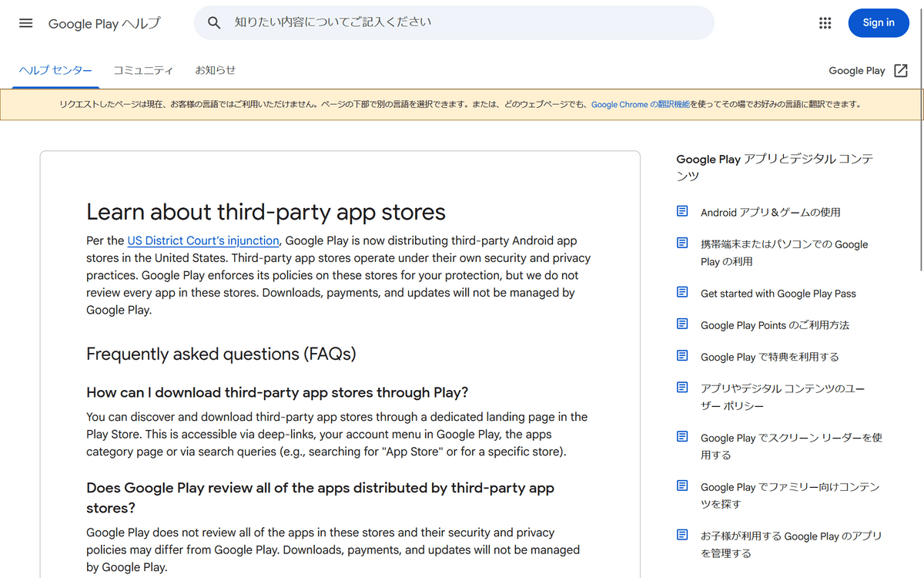924x578 pixels.
Task: Open お子様が利用する Google Play のアプリを管理する article
Action: 792,544
